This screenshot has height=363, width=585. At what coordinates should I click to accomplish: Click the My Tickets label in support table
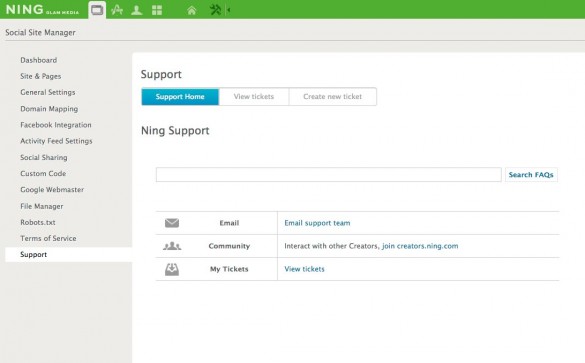(229, 269)
